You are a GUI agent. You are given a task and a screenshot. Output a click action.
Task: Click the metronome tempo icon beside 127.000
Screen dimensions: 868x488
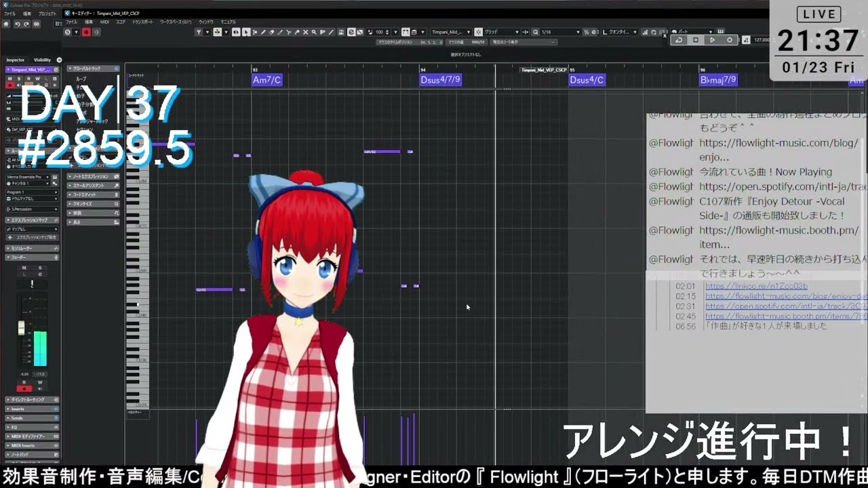tap(746, 40)
